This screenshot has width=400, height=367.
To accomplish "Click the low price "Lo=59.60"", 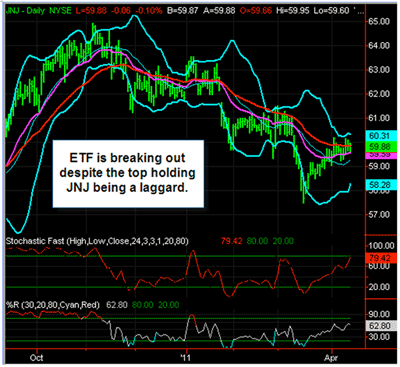I will pos(332,11).
